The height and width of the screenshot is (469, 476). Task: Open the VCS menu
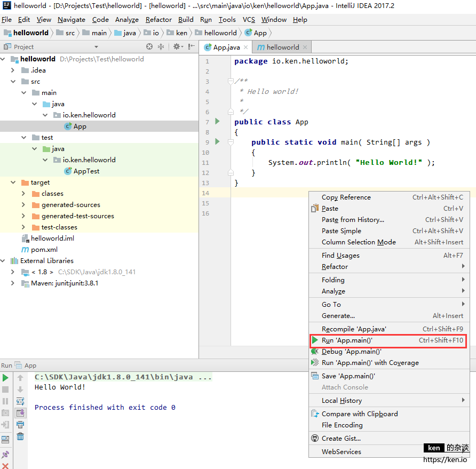tap(249, 20)
